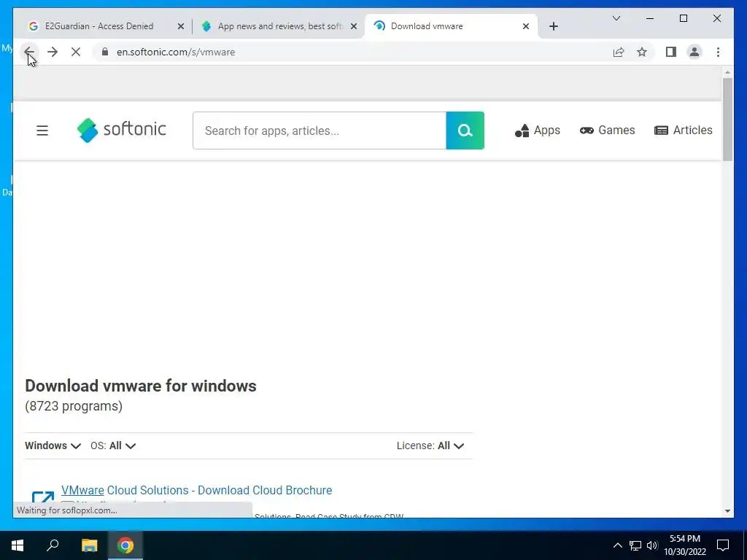Click "(8723 programs)" text
The width and height of the screenshot is (747, 560).
coord(74,406)
